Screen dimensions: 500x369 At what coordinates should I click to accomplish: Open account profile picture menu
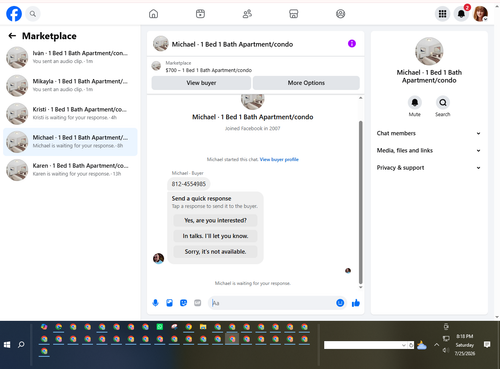[x=480, y=14]
